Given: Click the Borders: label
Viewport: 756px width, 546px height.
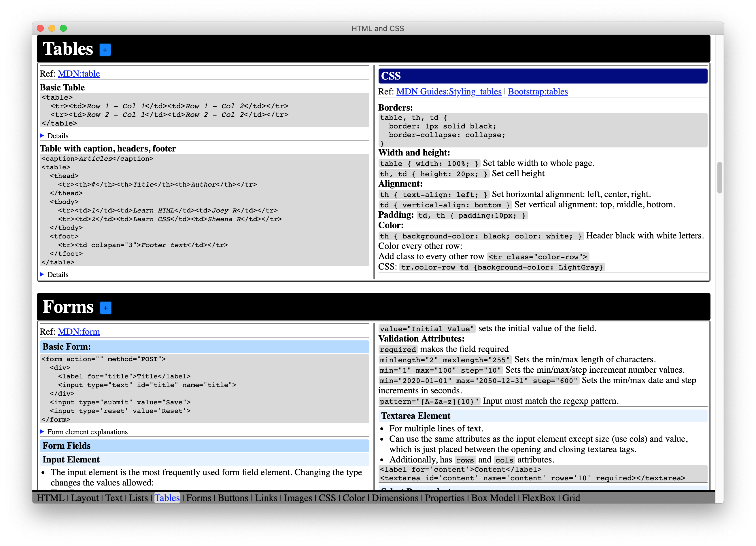Looking at the screenshot, I should (x=395, y=108).
